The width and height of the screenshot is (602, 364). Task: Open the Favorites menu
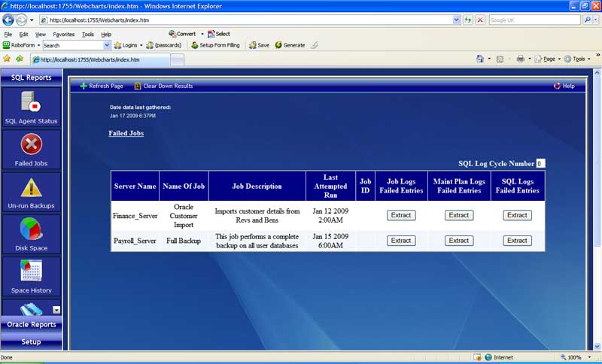pyautogui.click(x=64, y=34)
